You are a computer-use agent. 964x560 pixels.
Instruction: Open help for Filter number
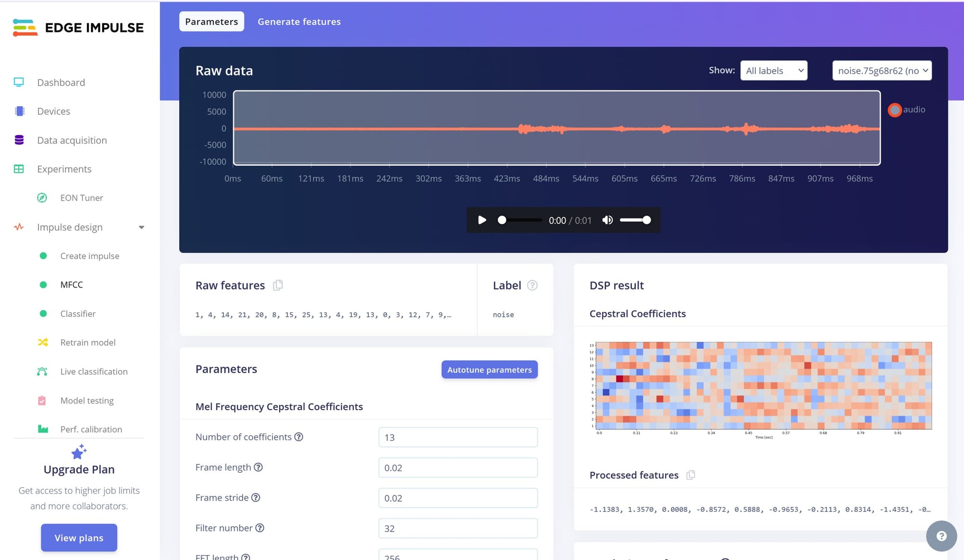tap(260, 528)
